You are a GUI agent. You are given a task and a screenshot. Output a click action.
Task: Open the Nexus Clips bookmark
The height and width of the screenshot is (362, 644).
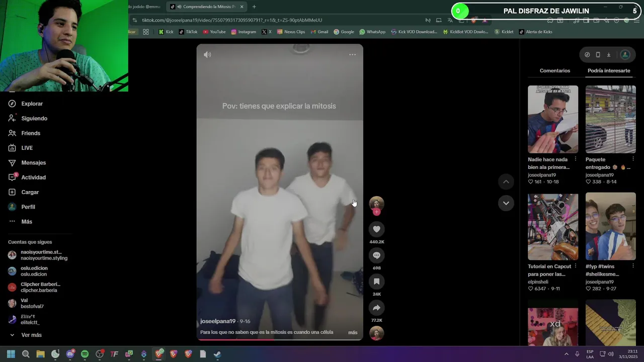click(291, 32)
